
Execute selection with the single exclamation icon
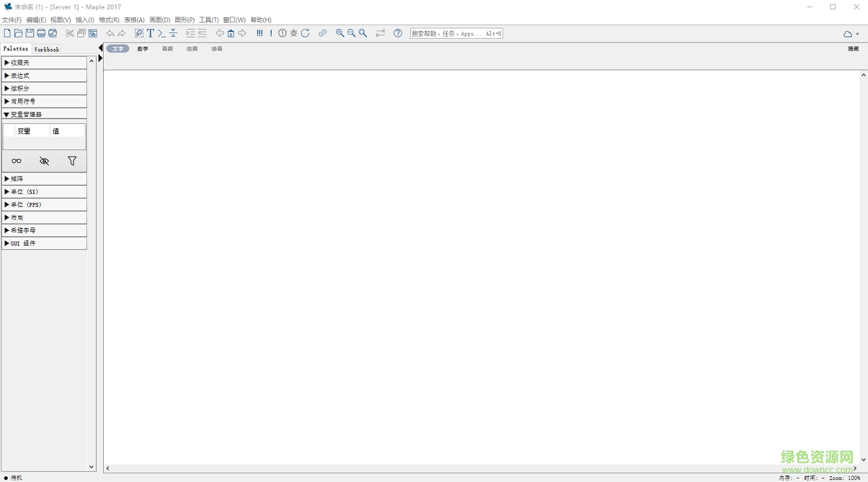pos(271,34)
